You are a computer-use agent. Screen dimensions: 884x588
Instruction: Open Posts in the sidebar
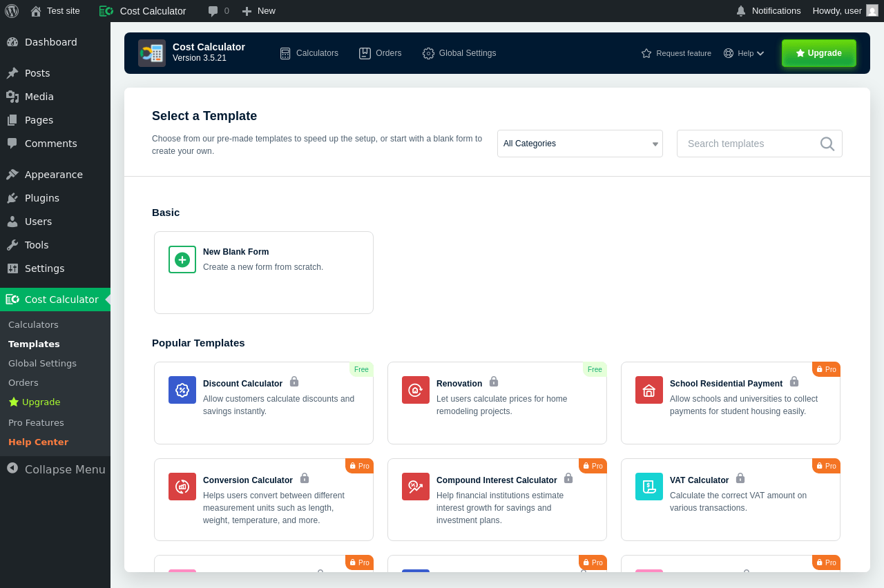click(x=55, y=73)
